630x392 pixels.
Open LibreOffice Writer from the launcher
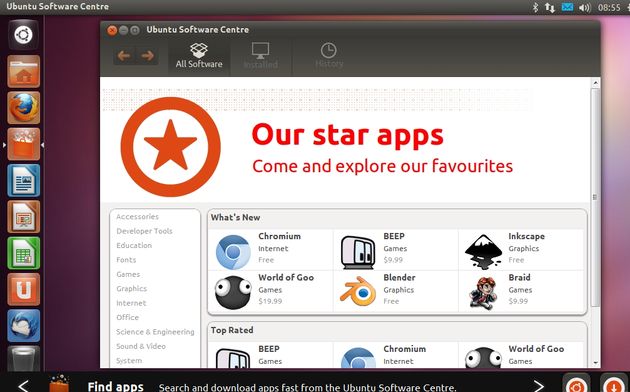23,180
